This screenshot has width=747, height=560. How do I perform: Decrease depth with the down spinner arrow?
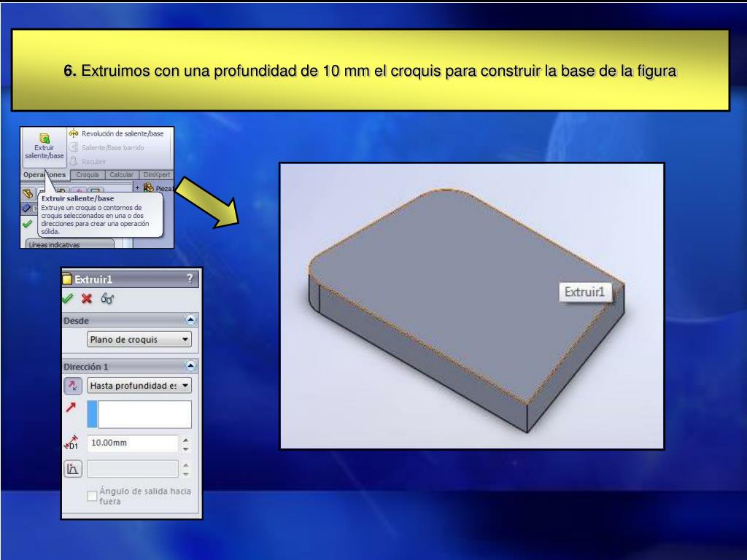[x=186, y=448]
